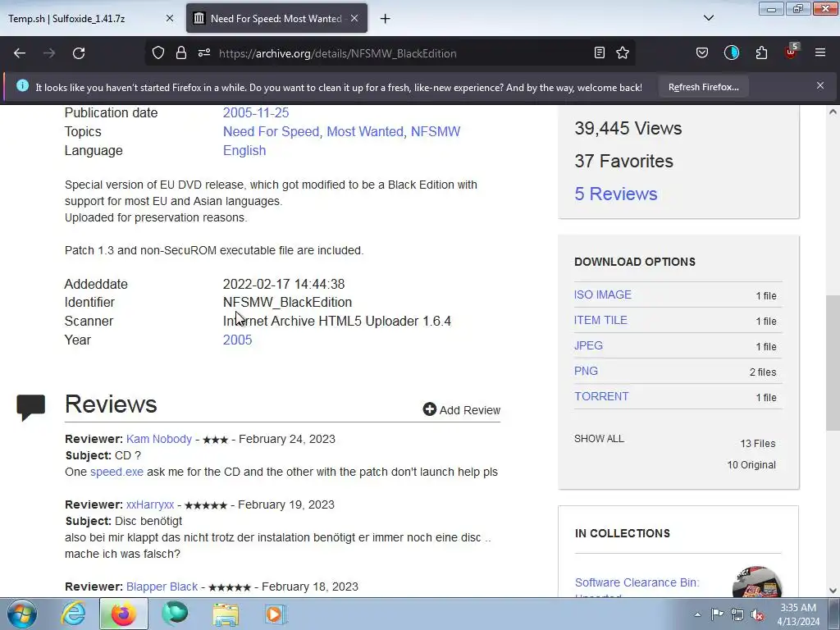Click the 37 Favorites text
Screen dimensions: 840x630
623,161
